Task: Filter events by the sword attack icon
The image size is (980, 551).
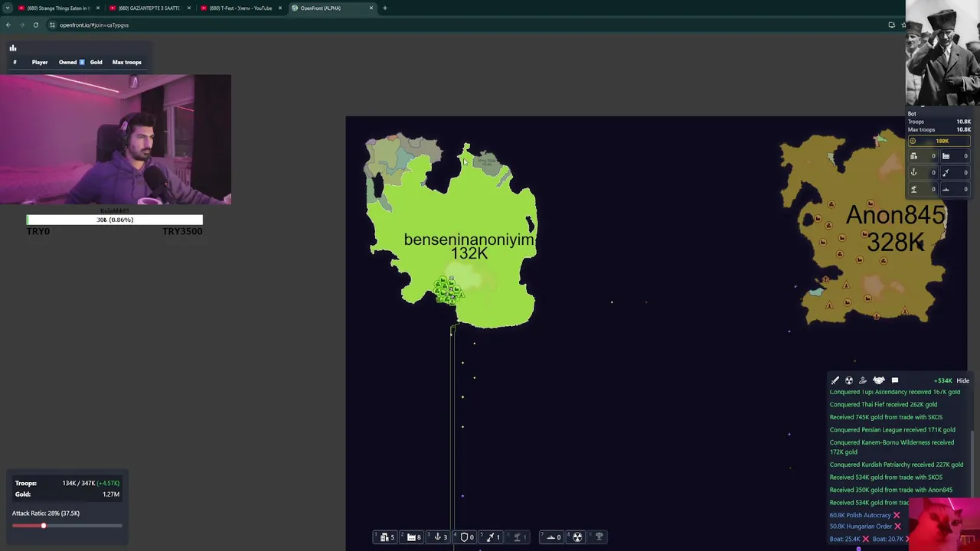Action: pos(835,380)
